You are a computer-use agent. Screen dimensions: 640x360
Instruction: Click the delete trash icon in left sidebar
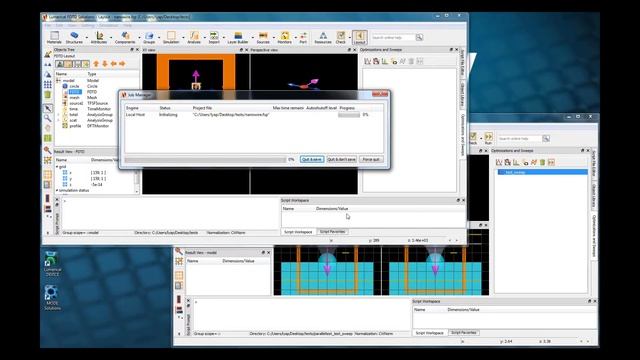click(x=48, y=95)
